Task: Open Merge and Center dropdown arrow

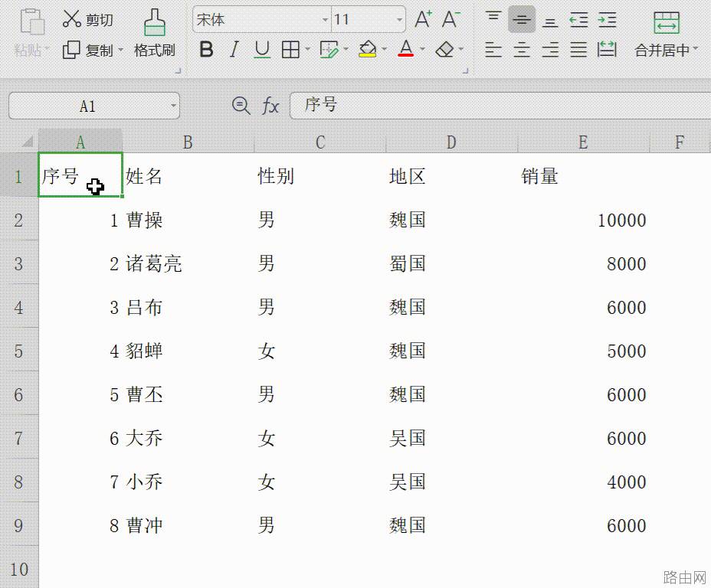Action: click(696, 48)
